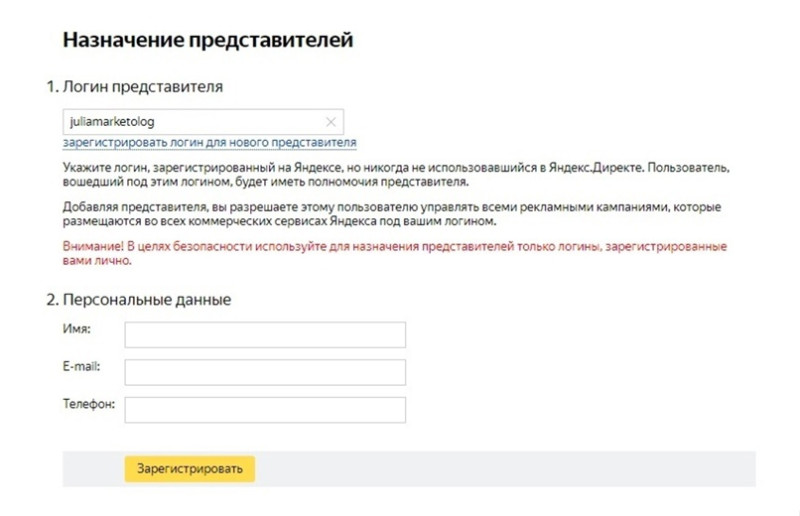Click the gray footer bar right of Зарегистрировать
Viewport: 800px width, 516px height.
(x=505, y=469)
